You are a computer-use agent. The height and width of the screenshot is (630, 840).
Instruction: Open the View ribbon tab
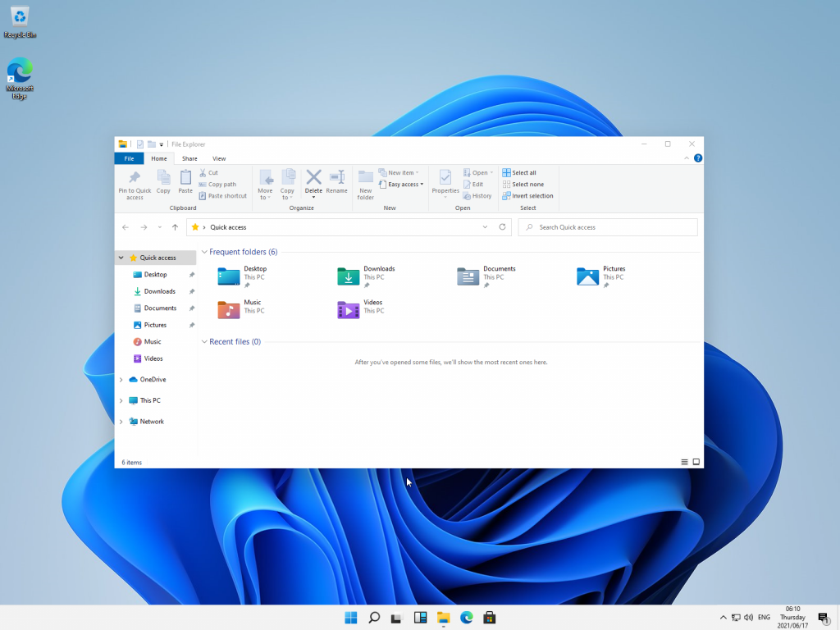(219, 158)
